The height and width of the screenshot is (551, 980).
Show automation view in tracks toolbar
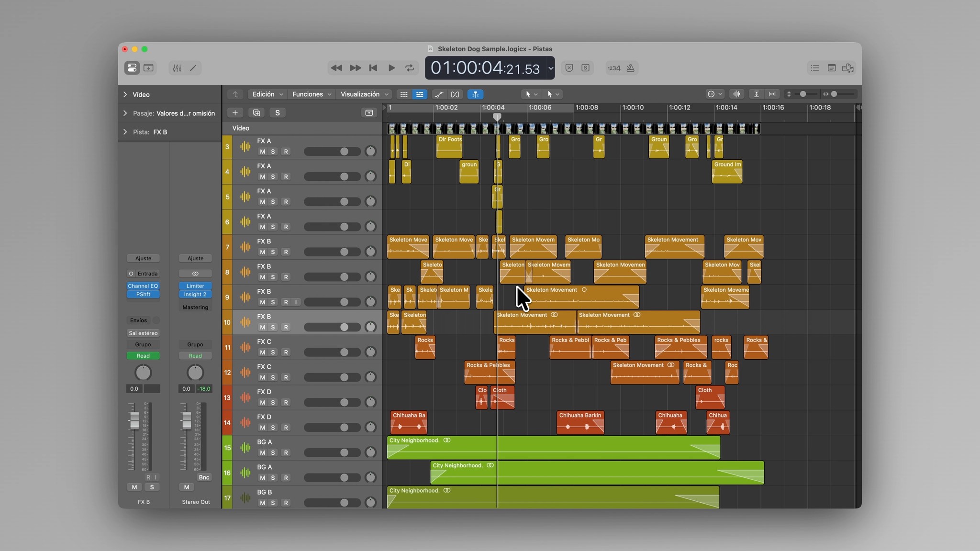[439, 94]
